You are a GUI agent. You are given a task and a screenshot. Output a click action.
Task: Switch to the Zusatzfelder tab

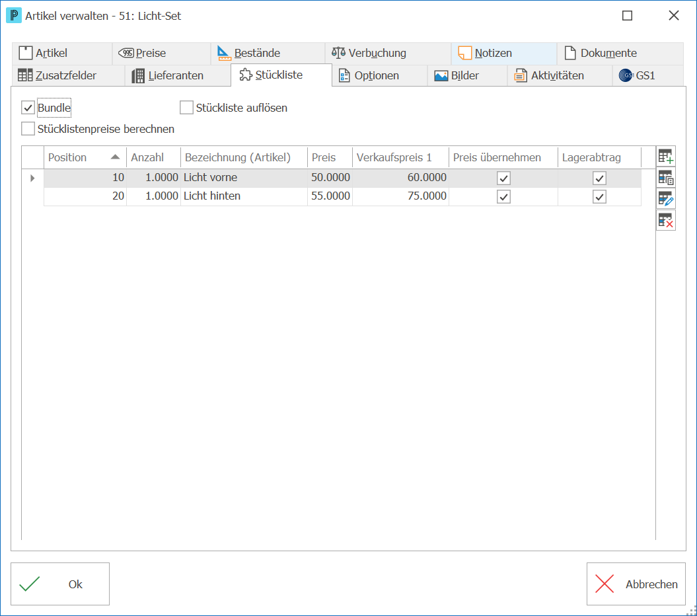click(x=68, y=75)
